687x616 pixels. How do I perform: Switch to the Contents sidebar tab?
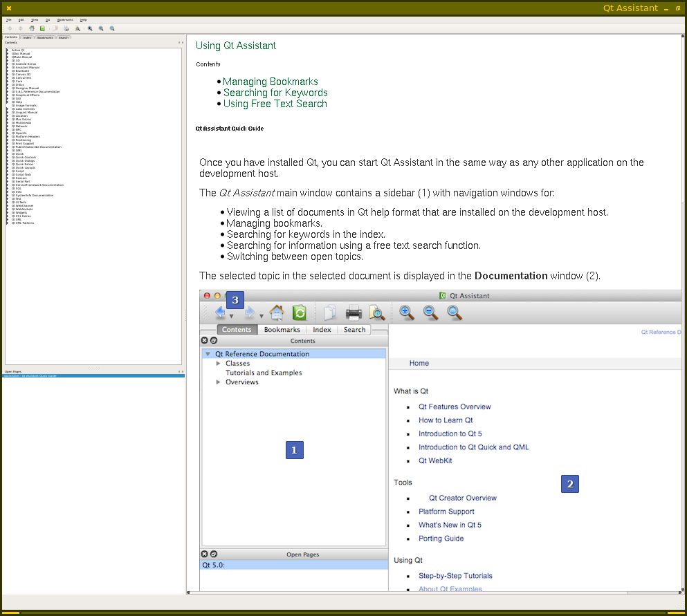(11, 37)
